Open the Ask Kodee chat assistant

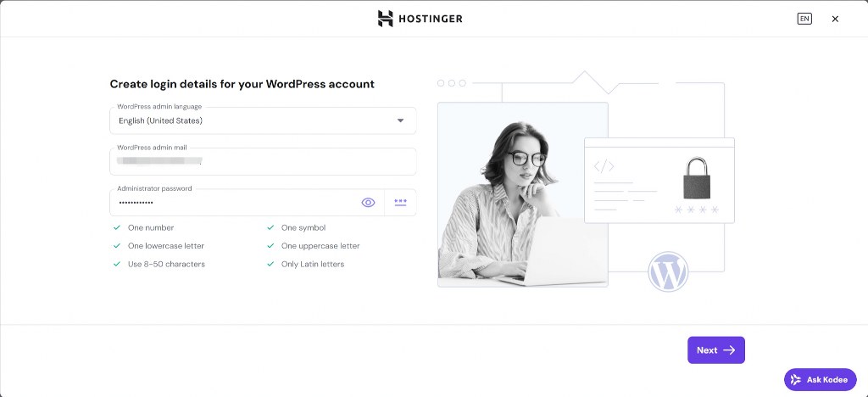pyautogui.click(x=821, y=380)
